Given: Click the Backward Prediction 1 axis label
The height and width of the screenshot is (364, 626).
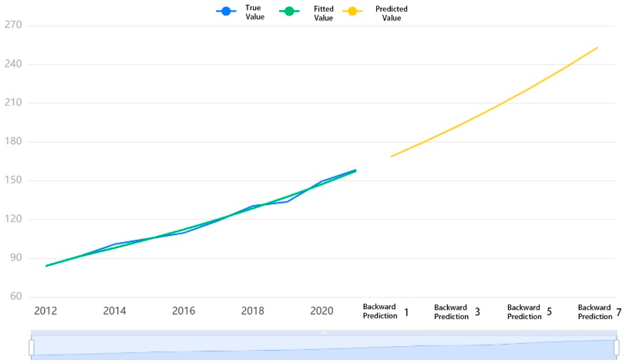Looking at the screenshot, I should tap(386, 312).
